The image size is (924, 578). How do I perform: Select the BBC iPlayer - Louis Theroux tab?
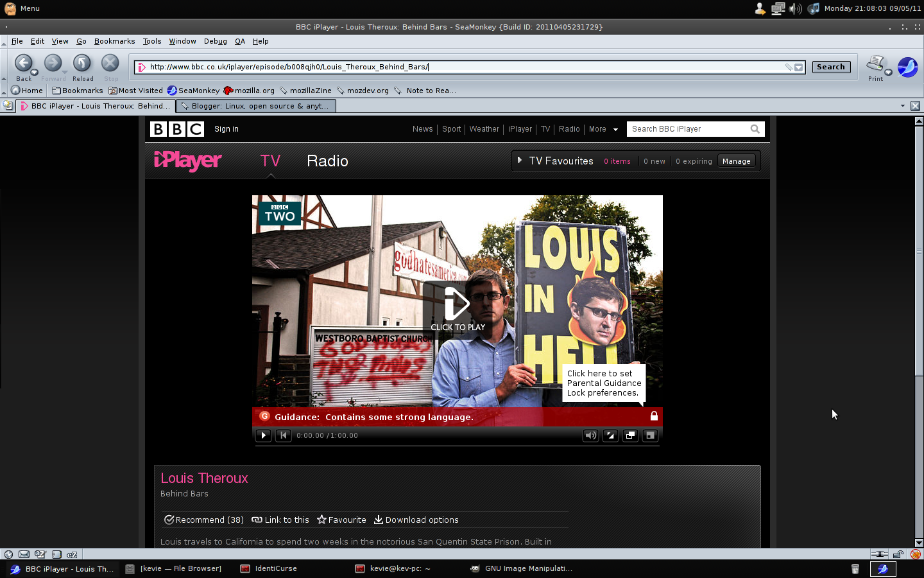click(x=96, y=106)
